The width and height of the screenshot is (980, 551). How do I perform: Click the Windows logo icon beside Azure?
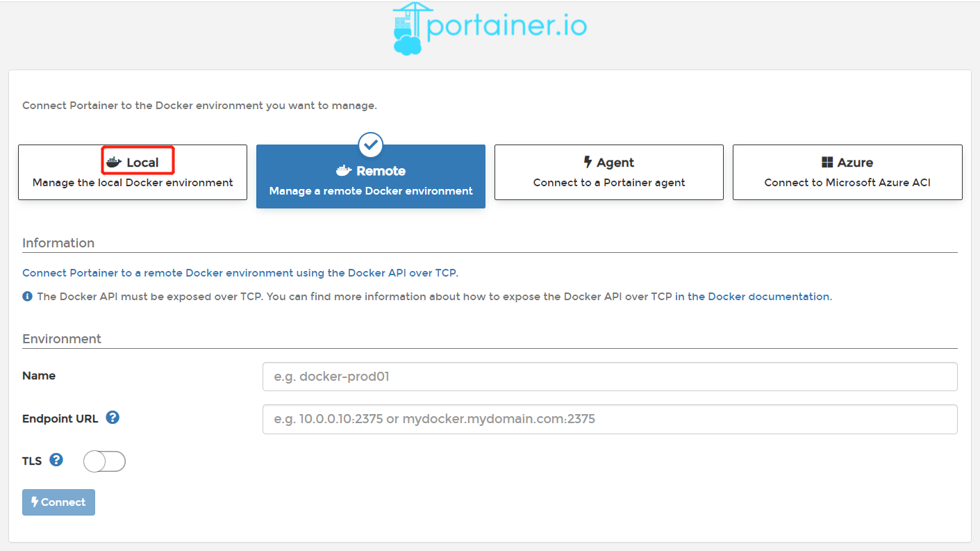pyautogui.click(x=827, y=163)
